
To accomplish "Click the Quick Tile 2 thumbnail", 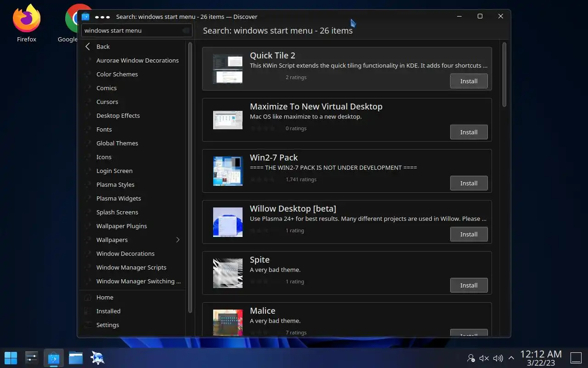I will point(228,69).
